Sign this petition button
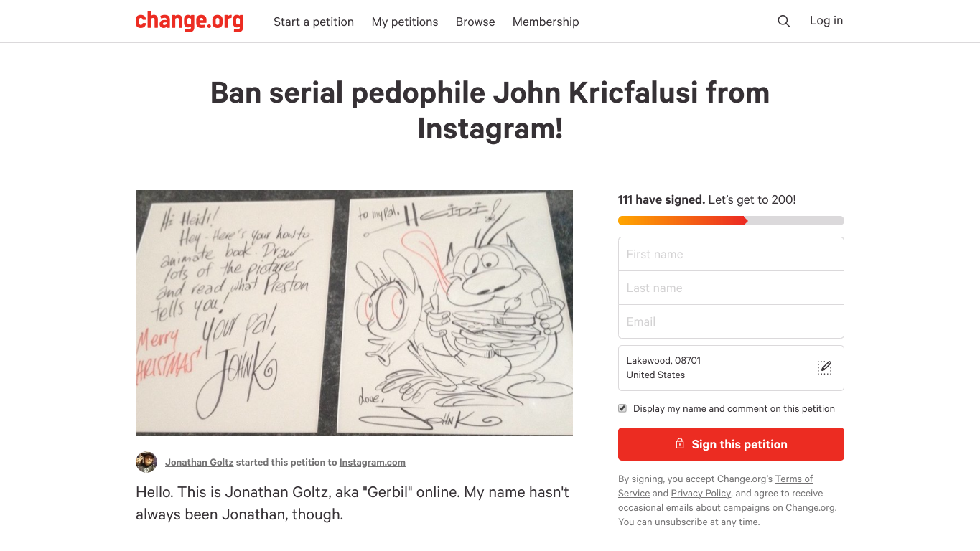Screen dimensions: 980x551 click(731, 444)
